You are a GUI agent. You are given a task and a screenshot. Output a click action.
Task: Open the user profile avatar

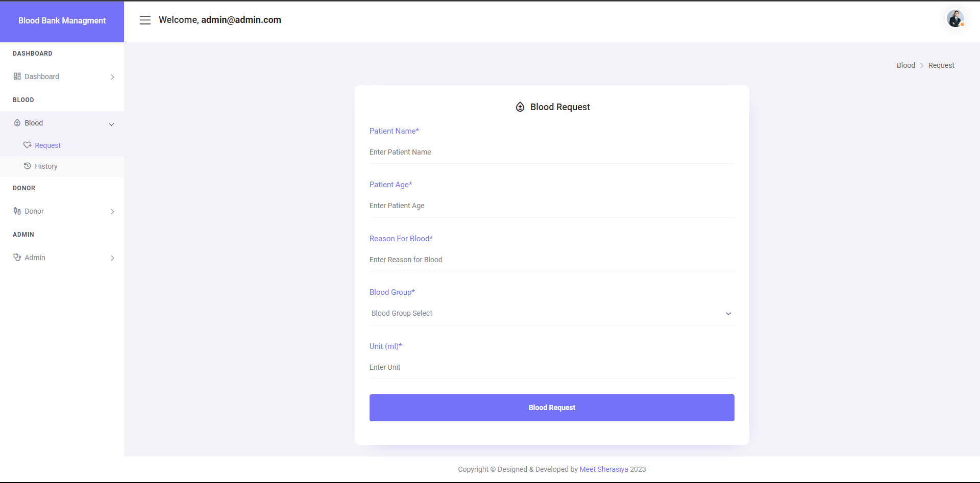[x=955, y=19]
